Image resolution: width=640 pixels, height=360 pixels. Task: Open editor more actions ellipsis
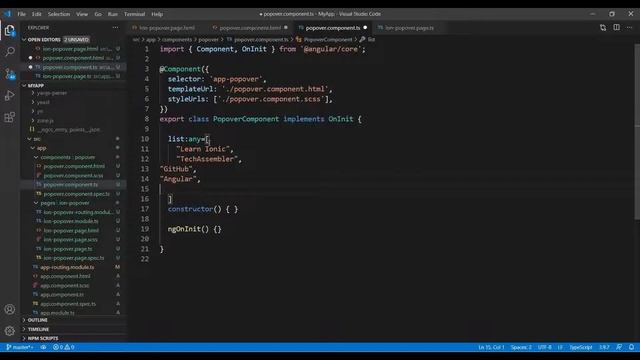tap(630, 27)
